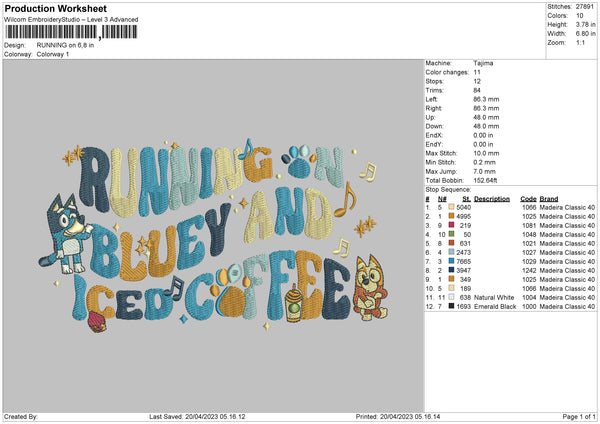
Task: Choose the navy swatch beside 3947 stitches
Action: coord(451,270)
